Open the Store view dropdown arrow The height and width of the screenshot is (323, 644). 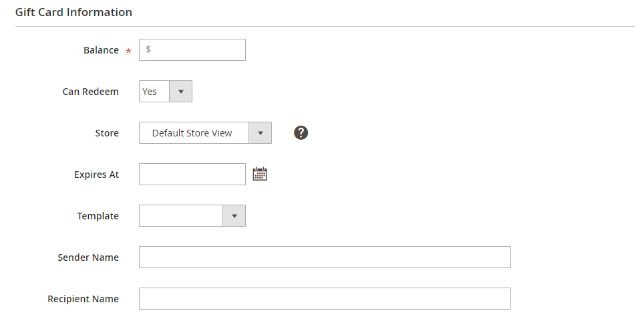[260, 133]
